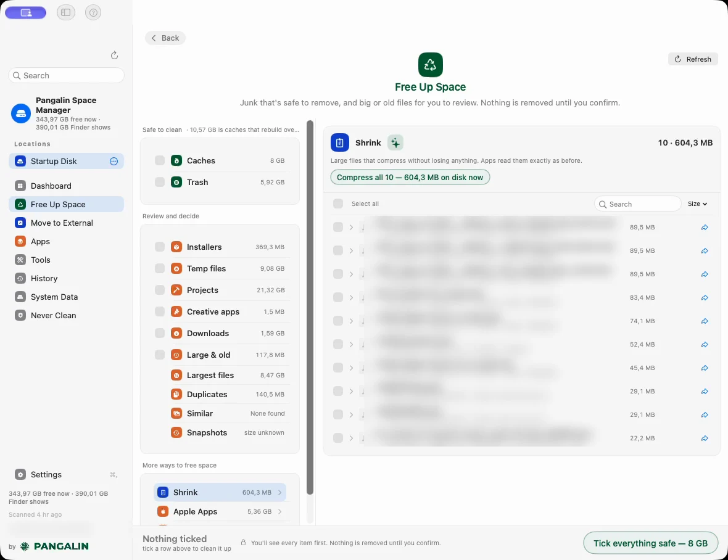Image resolution: width=728 pixels, height=560 pixels.
Task: Click the Pangalin Space Manager disk icon
Action: pyautogui.click(x=21, y=113)
